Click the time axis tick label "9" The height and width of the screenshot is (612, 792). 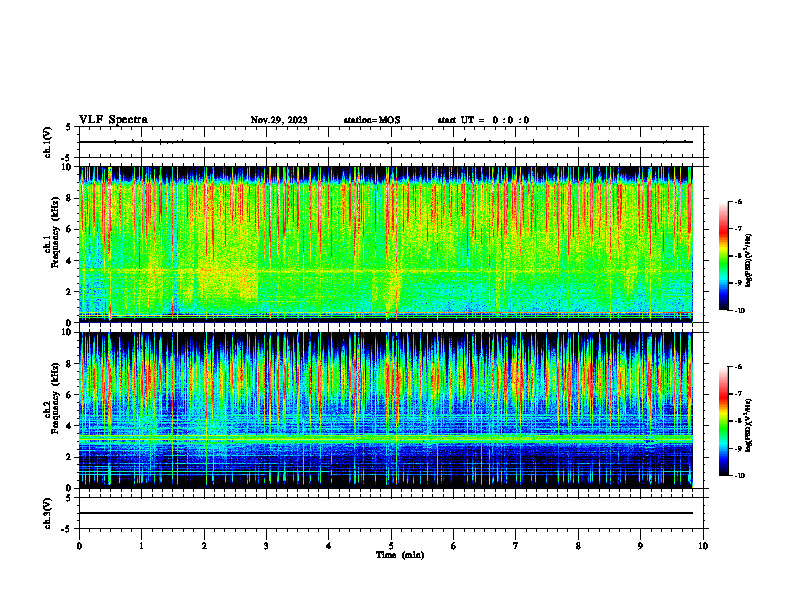point(640,546)
